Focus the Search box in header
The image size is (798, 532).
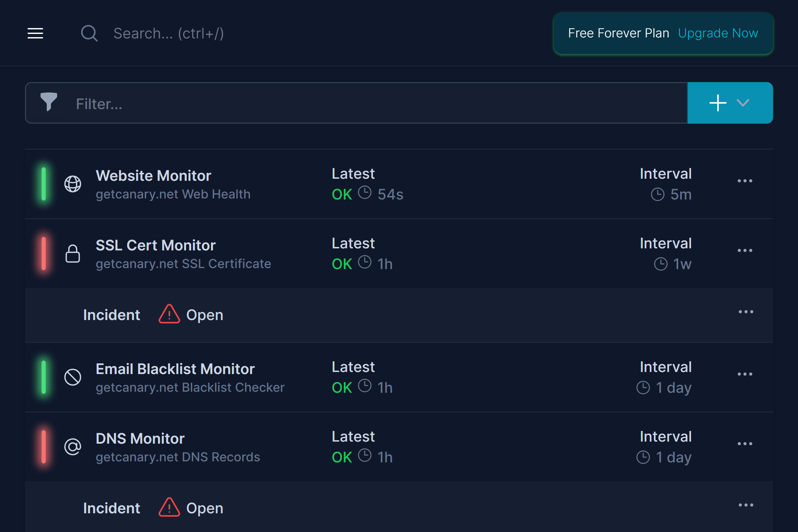click(x=242, y=34)
